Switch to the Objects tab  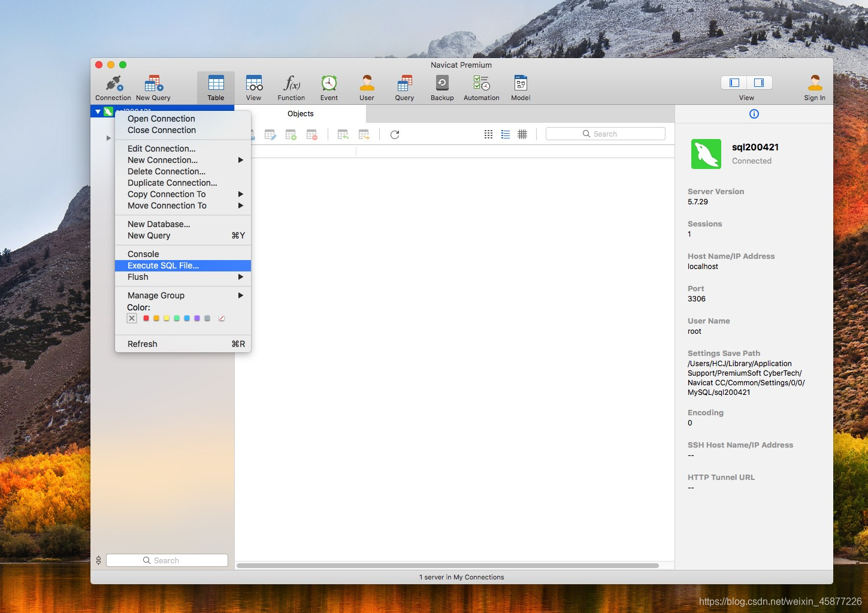point(300,114)
